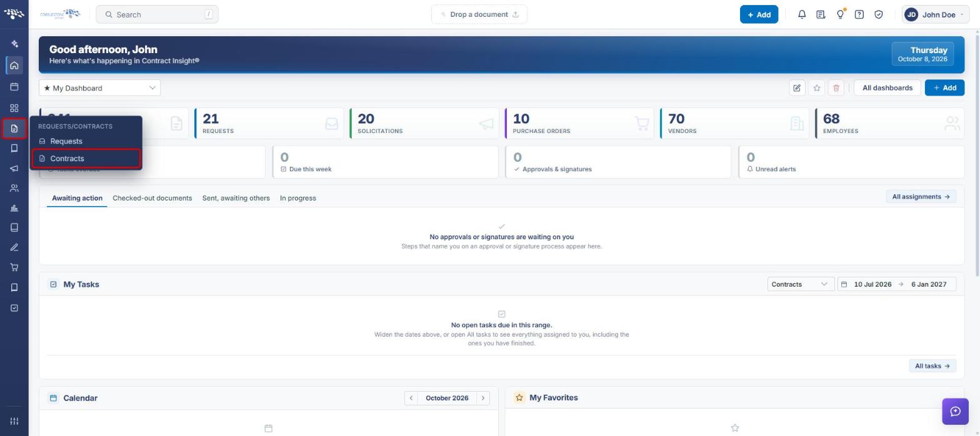Click the Drop a document area

click(479, 14)
